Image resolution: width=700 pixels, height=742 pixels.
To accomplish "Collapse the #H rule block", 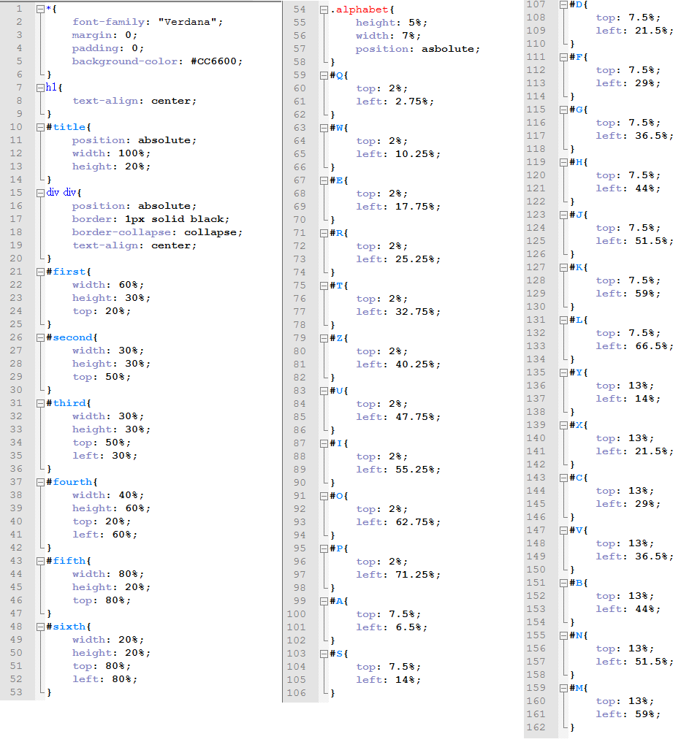I will [563, 162].
